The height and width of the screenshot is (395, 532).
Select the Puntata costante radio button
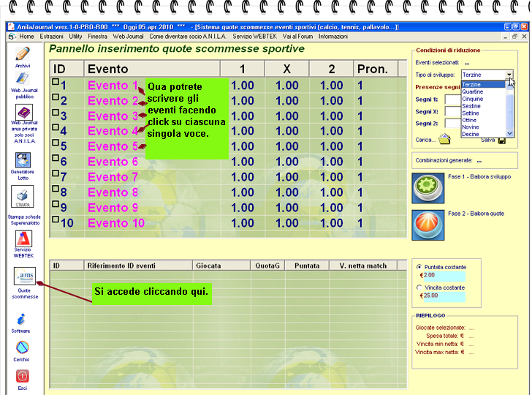[x=419, y=267]
